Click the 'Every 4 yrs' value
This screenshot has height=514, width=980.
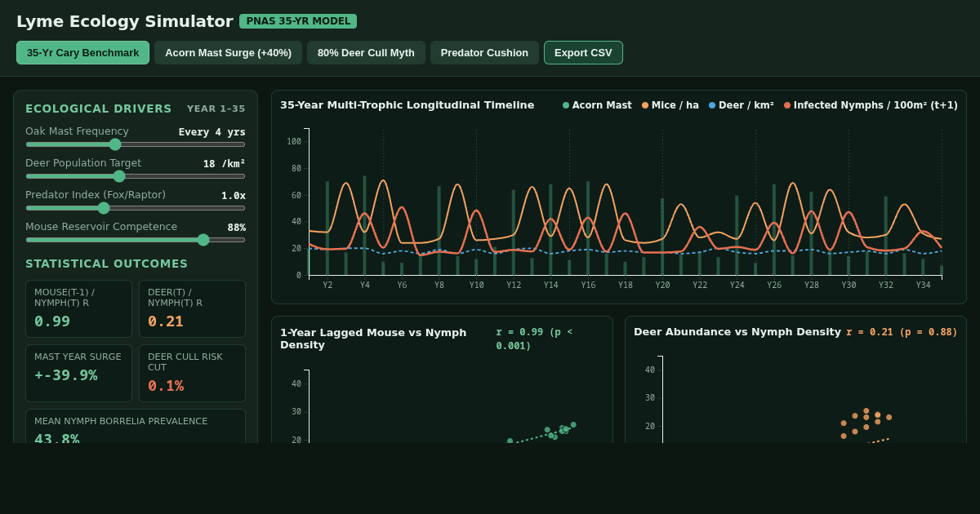point(212,132)
